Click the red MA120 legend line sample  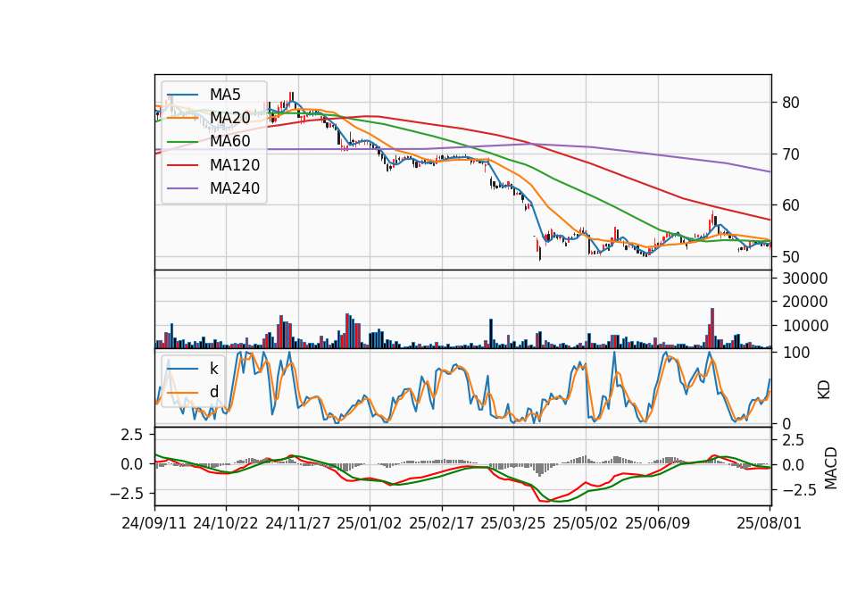[x=182, y=165]
